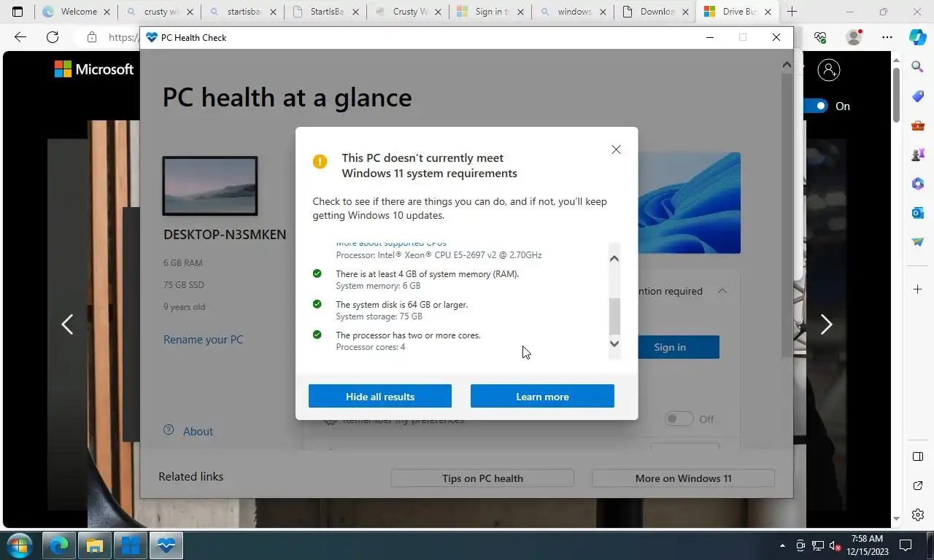Click the PC Health Check scrollbar up arrow
The width and height of the screenshot is (934, 560).
(x=787, y=65)
